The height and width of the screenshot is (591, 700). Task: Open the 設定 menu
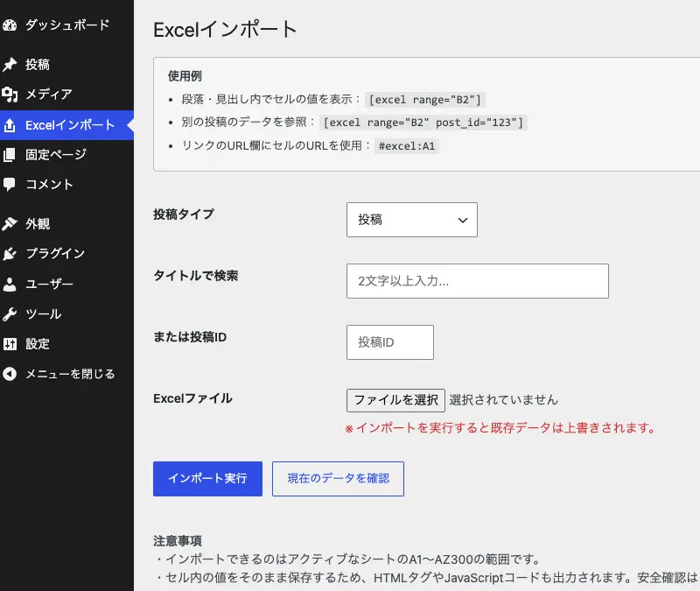click(67, 344)
